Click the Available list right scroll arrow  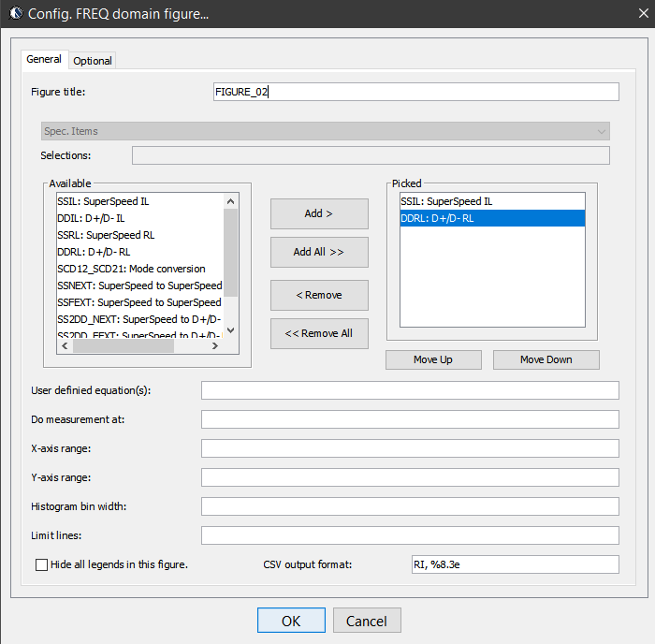(214, 346)
